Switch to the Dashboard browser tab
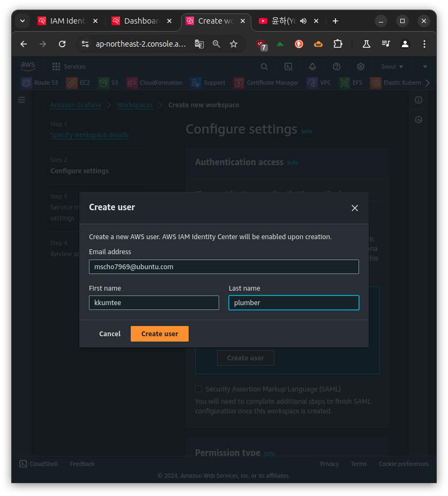 tap(141, 21)
